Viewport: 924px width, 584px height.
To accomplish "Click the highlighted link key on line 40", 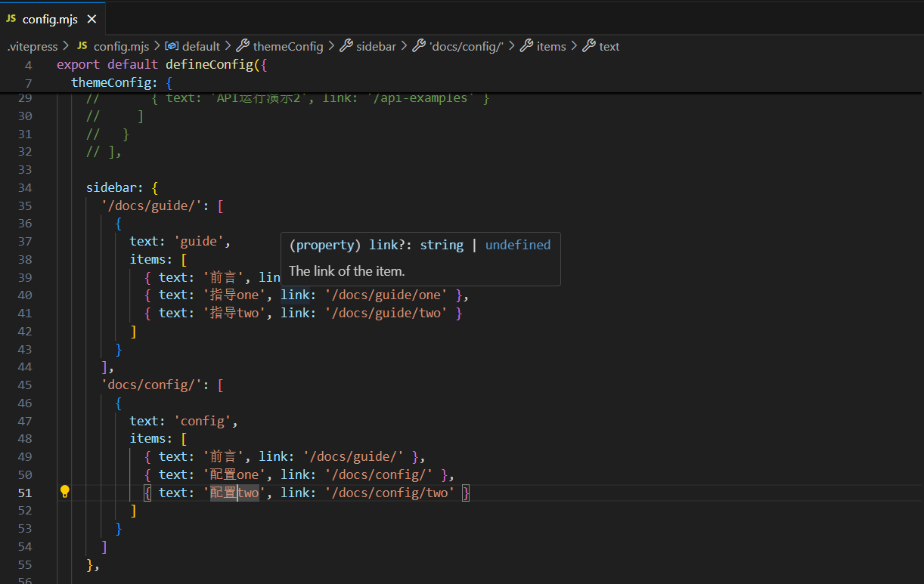I will click(x=296, y=295).
